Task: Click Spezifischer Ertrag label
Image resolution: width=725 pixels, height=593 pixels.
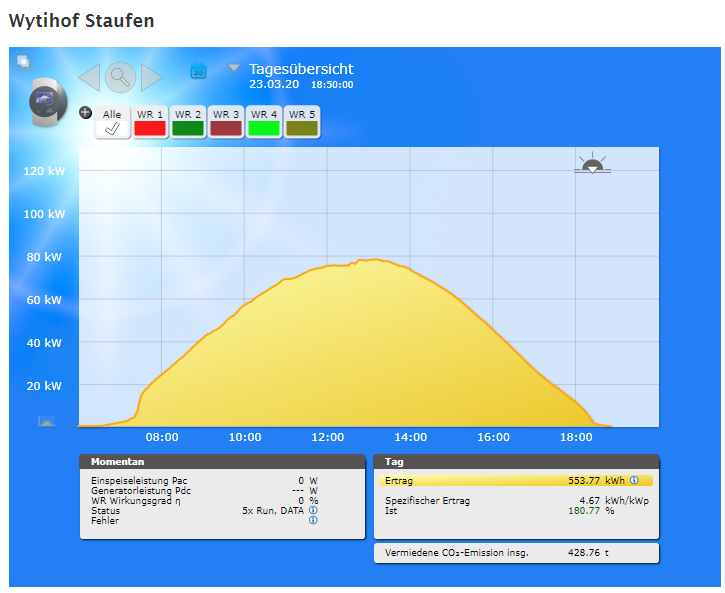Action: click(x=427, y=501)
